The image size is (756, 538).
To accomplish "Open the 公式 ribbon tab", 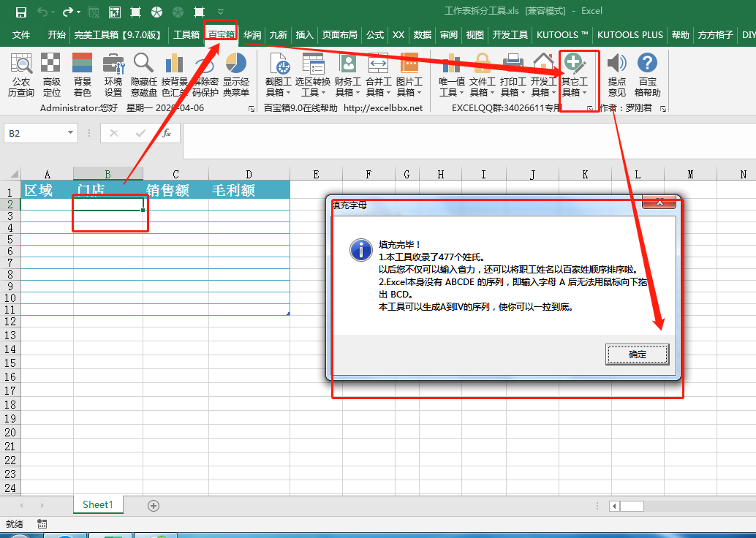I will tap(374, 34).
